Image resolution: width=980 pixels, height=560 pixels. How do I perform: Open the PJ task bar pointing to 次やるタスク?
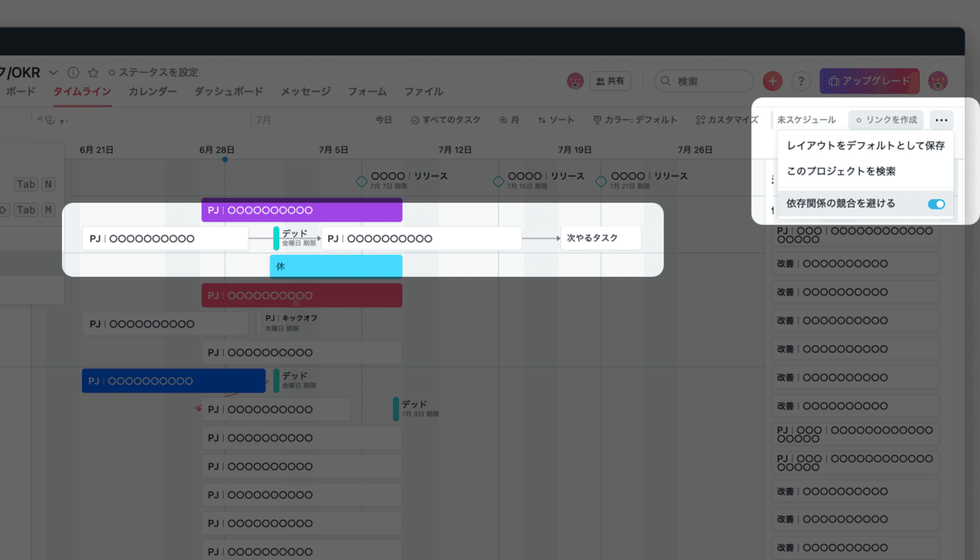(x=421, y=238)
